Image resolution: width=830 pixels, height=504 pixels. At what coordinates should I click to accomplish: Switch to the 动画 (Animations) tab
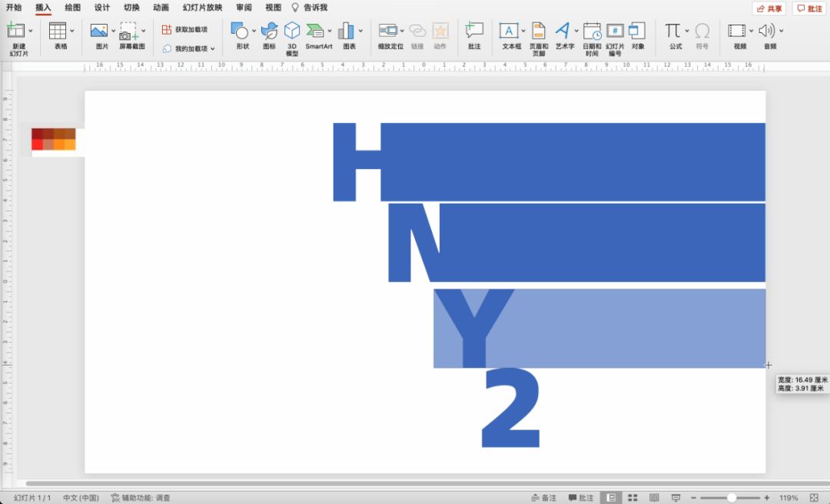click(161, 8)
